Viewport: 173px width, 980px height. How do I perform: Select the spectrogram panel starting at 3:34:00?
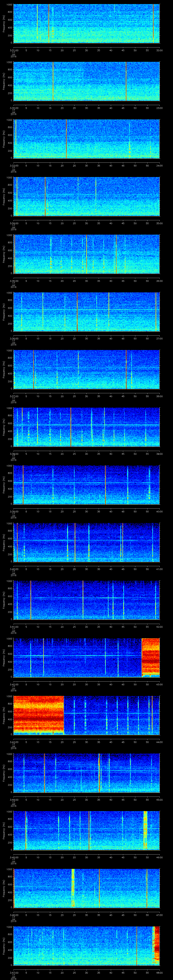tap(87, 196)
